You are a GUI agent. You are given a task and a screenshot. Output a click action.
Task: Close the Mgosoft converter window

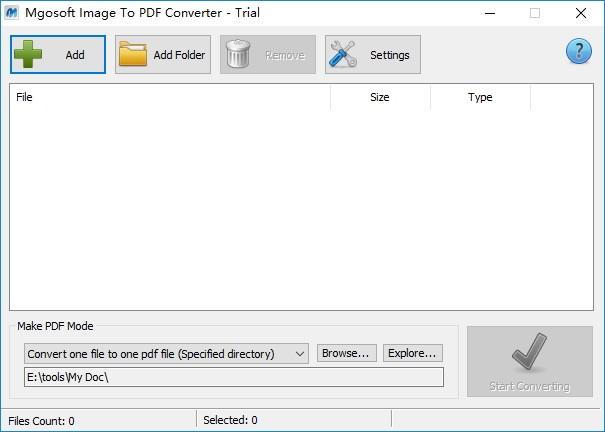[581, 13]
